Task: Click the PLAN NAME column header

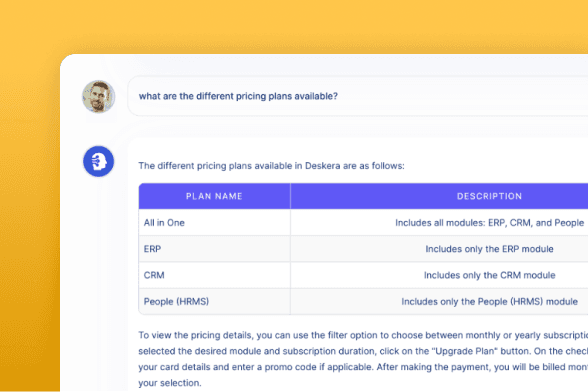Action: [214, 196]
